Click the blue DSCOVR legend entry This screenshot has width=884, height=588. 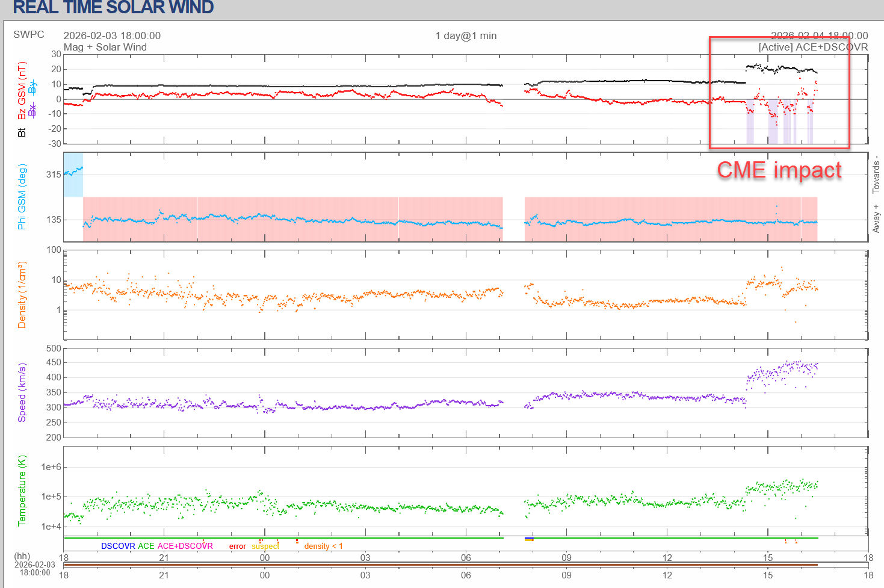tap(118, 546)
